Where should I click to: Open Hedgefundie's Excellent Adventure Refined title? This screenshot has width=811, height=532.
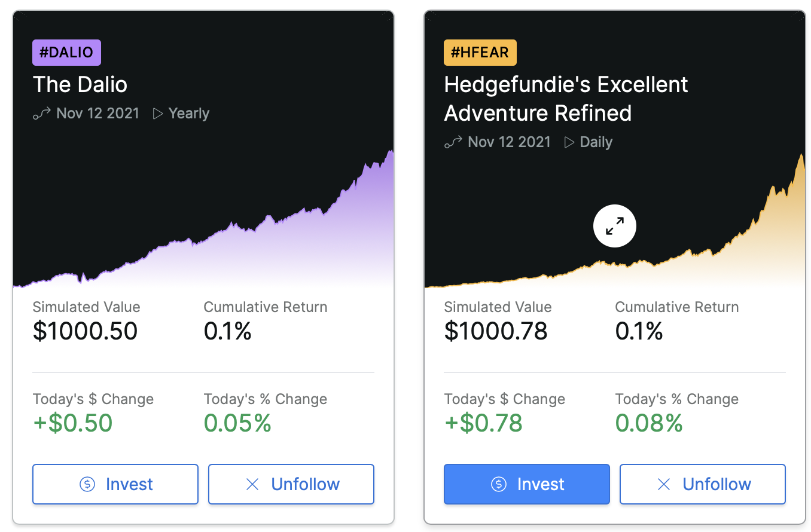[565, 99]
